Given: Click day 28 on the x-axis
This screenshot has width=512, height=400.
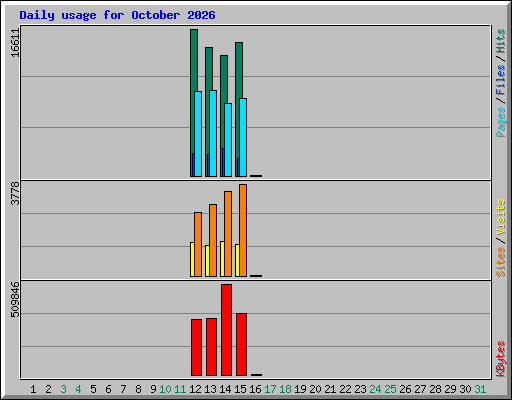Looking at the screenshot, I should pos(435,389).
